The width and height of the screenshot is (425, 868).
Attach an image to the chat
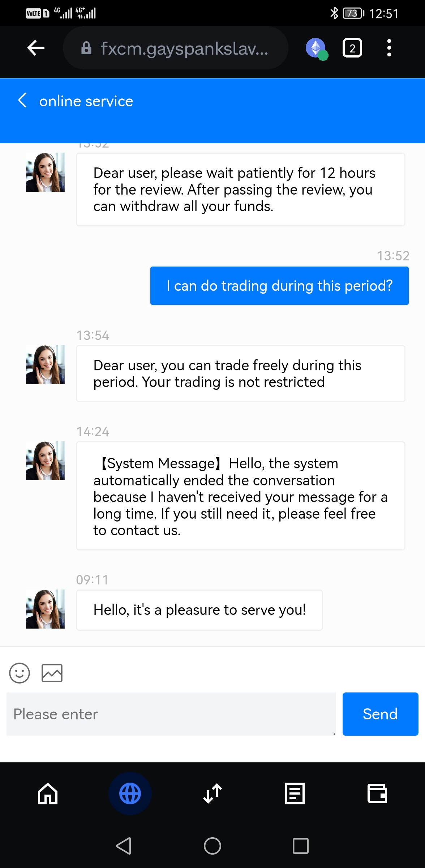[x=52, y=673]
